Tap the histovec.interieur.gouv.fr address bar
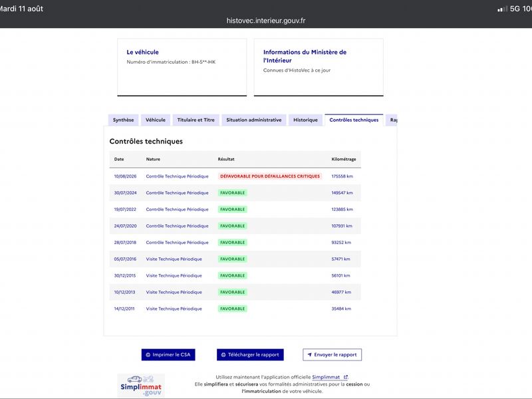Image resolution: width=532 pixels, height=399 pixels. [266, 21]
